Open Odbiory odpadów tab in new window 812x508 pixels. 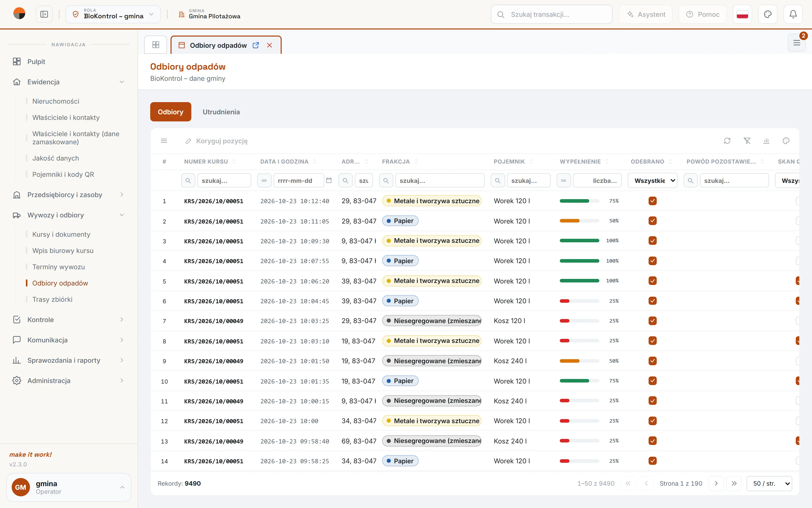coord(256,45)
